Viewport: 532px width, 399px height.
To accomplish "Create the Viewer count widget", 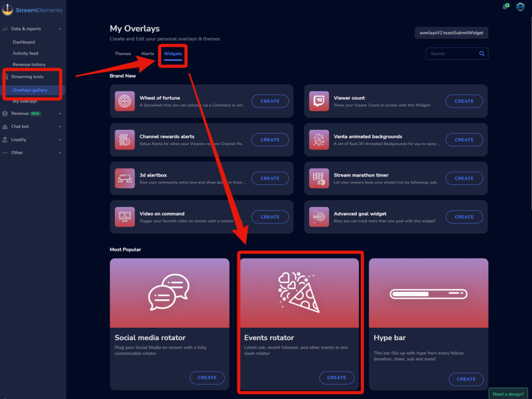I will (464, 101).
